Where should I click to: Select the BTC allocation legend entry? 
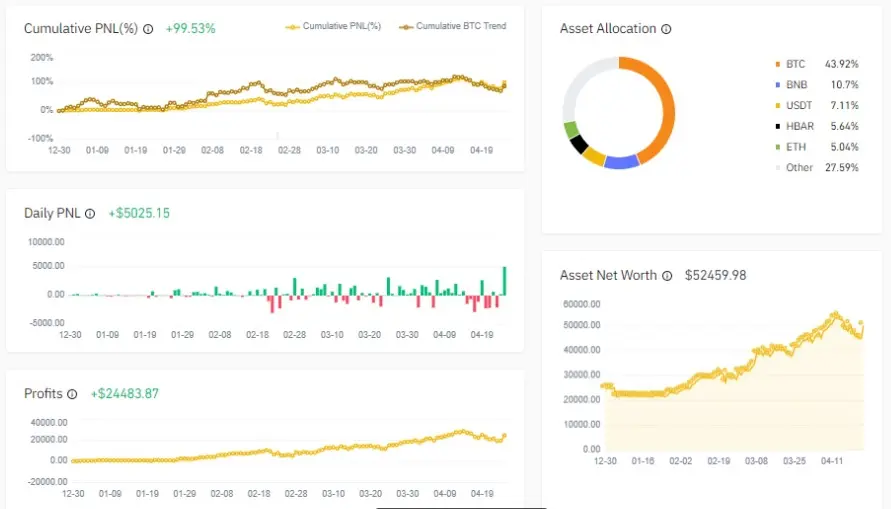(817, 64)
